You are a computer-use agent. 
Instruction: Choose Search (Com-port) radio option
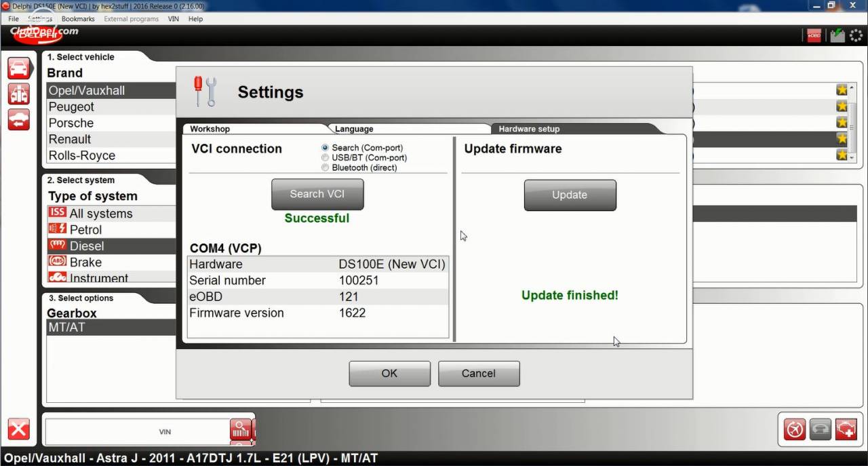click(x=325, y=147)
